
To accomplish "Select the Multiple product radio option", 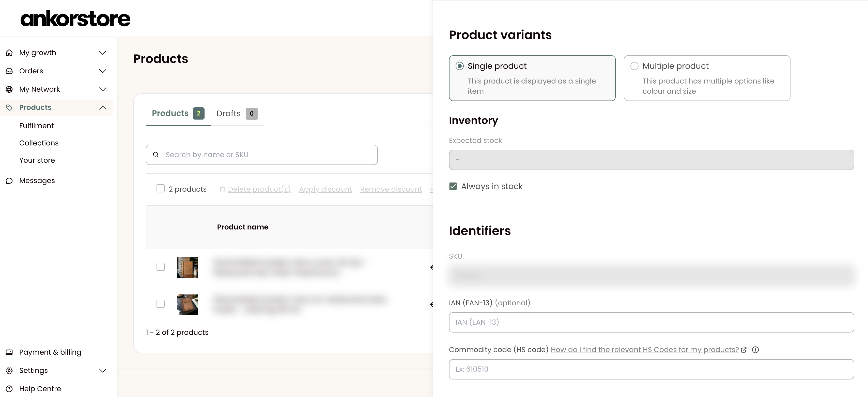I will coord(634,66).
